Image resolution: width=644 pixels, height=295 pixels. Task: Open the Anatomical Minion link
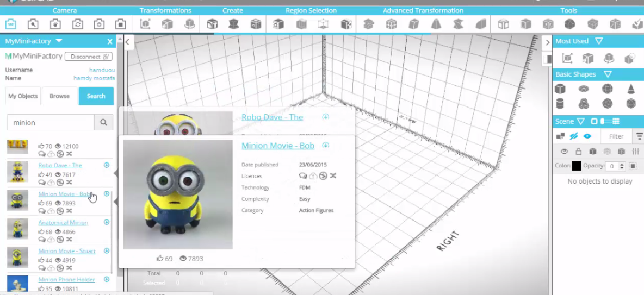[63, 222]
